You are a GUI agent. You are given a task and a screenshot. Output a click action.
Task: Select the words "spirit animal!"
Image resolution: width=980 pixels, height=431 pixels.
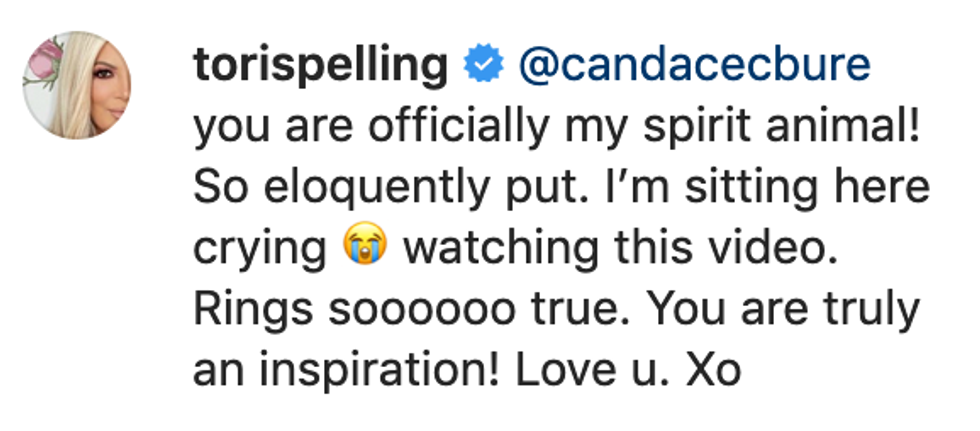point(807,127)
